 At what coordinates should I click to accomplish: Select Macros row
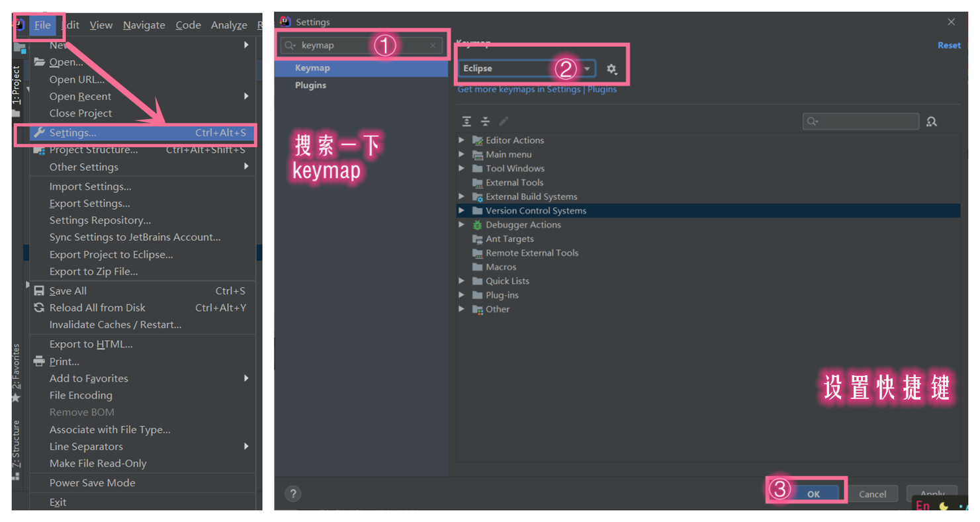coord(708,267)
